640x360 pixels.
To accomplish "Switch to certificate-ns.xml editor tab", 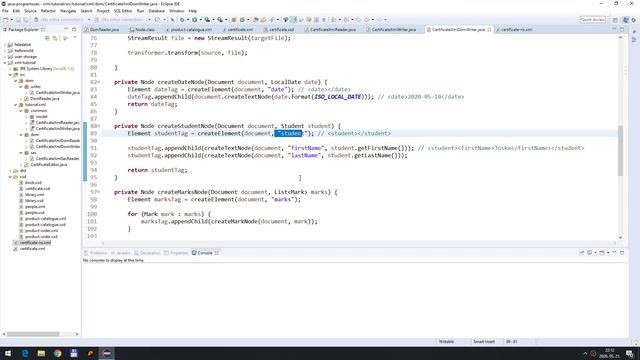I will 513,29.
